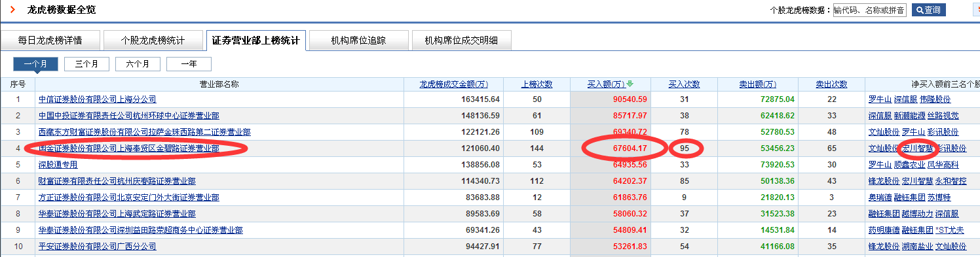Screen dimensions: 980x257
Task: Sort by the 龙虎榜成交金额(万) column header
Action: click(454, 84)
